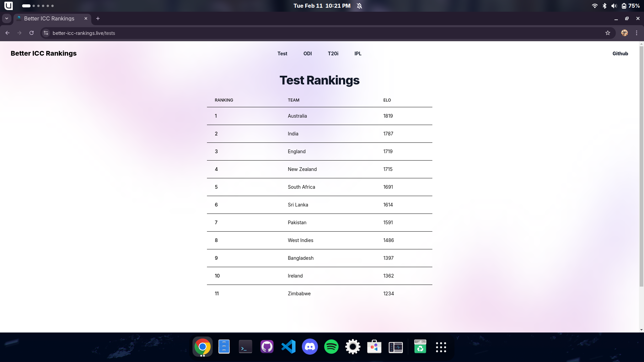Go to the ODI rankings nav link
This screenshot has width=644, height=362.
tap(308, 54)
